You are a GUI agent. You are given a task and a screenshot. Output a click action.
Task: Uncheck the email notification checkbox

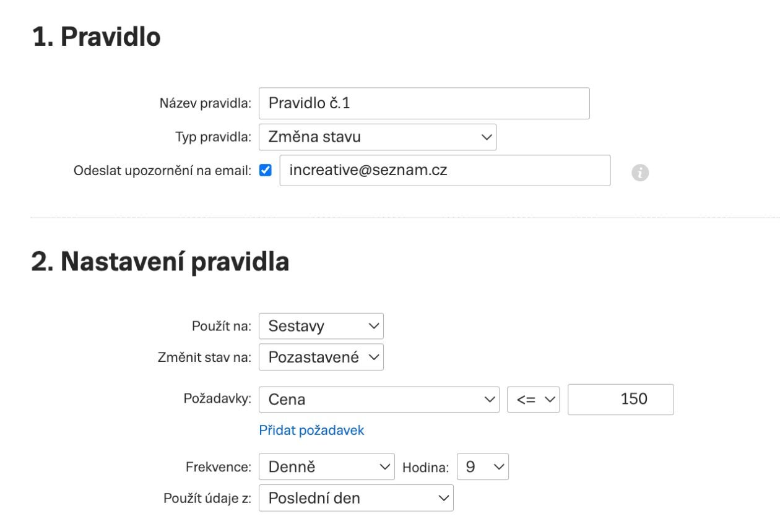266,171
